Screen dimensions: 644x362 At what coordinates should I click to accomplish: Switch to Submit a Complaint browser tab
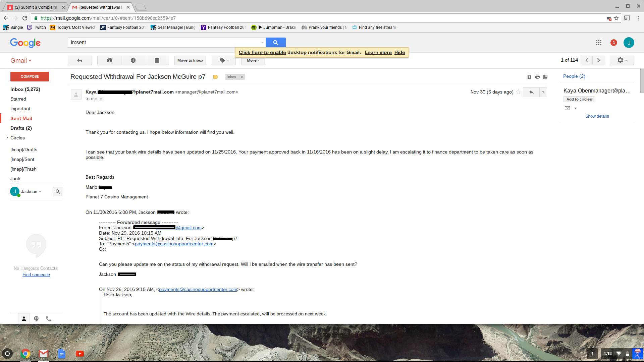(x=36, y=7)
